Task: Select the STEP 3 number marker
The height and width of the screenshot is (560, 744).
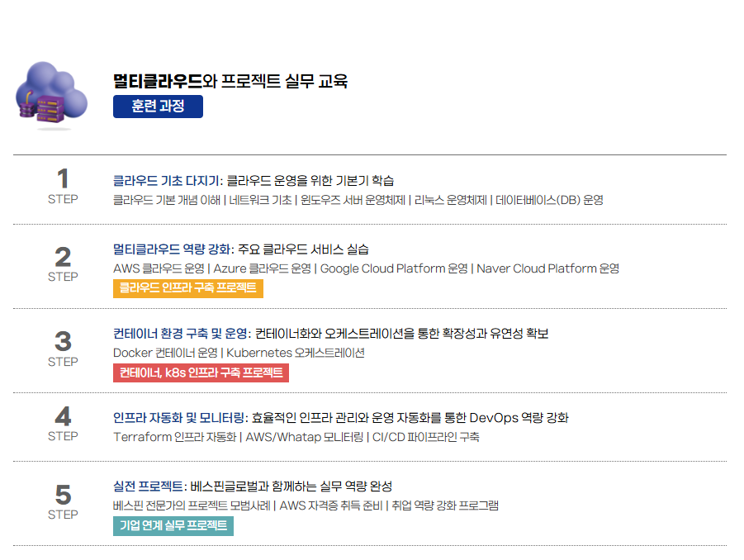Action: 63,348
